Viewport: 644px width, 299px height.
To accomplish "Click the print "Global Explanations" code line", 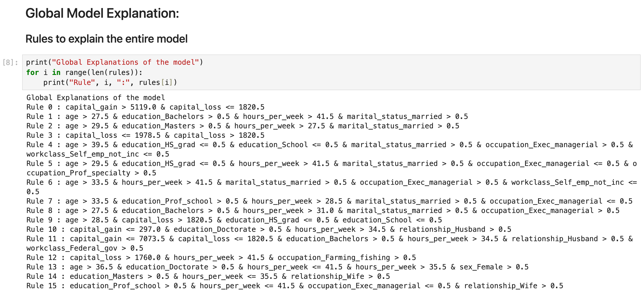I will [115, 63].
